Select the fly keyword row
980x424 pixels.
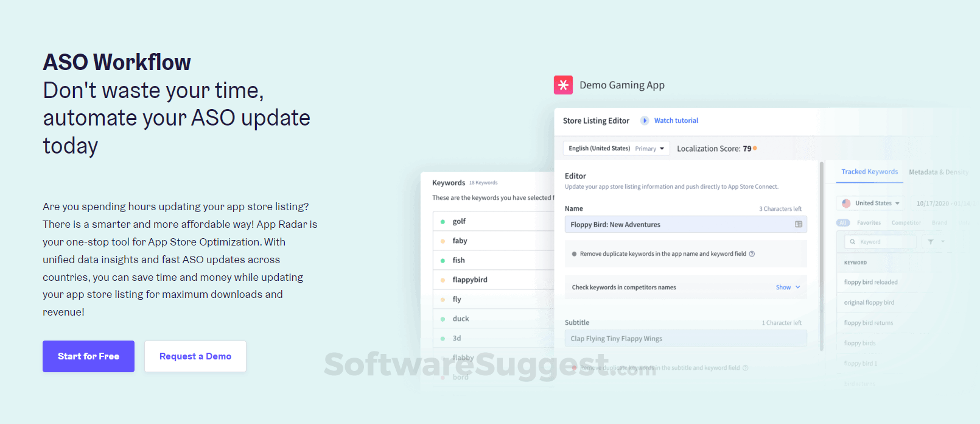[493, 299]
